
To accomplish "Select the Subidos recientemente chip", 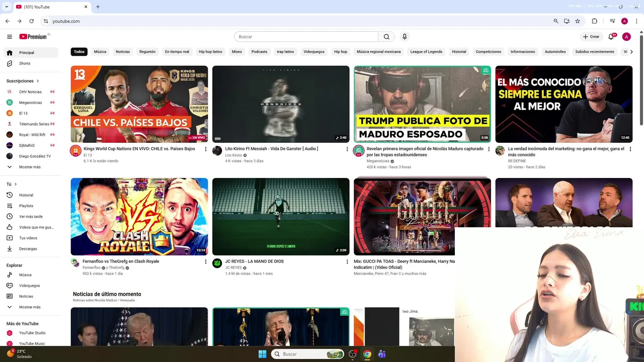I will coord(595,52).
